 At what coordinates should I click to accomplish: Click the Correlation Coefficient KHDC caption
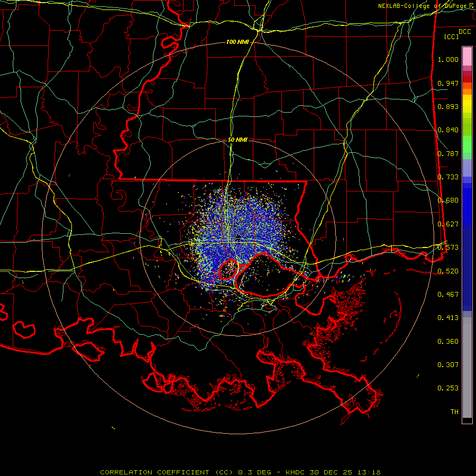pyautogui.click(x=240, y=472)
